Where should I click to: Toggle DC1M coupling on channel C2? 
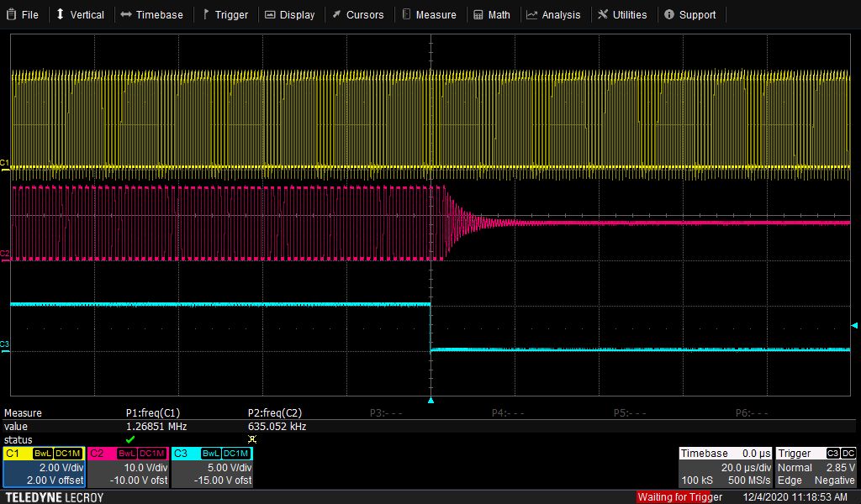pos(151,454)
